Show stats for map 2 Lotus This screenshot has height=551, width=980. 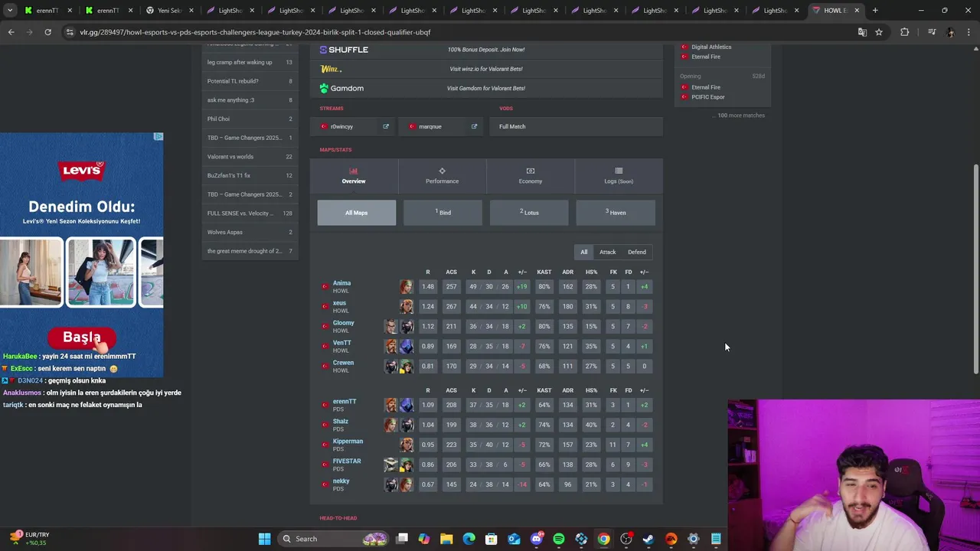(529, 213)
